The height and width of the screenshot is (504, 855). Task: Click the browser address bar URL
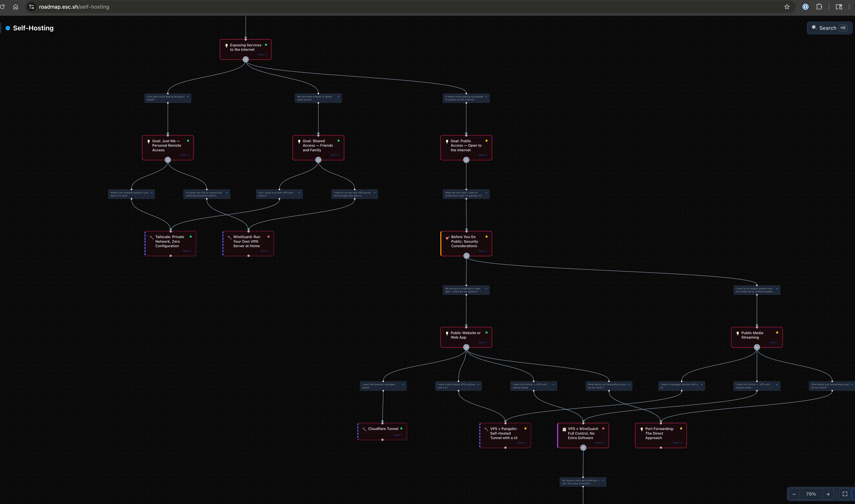tap(74, 7)
